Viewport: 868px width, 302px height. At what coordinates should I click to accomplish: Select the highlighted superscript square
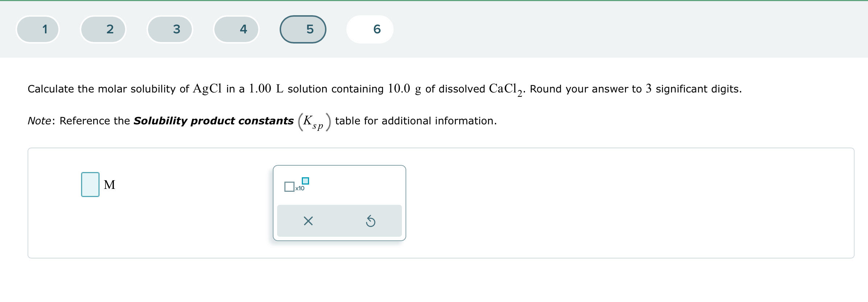tap(305, 181)
